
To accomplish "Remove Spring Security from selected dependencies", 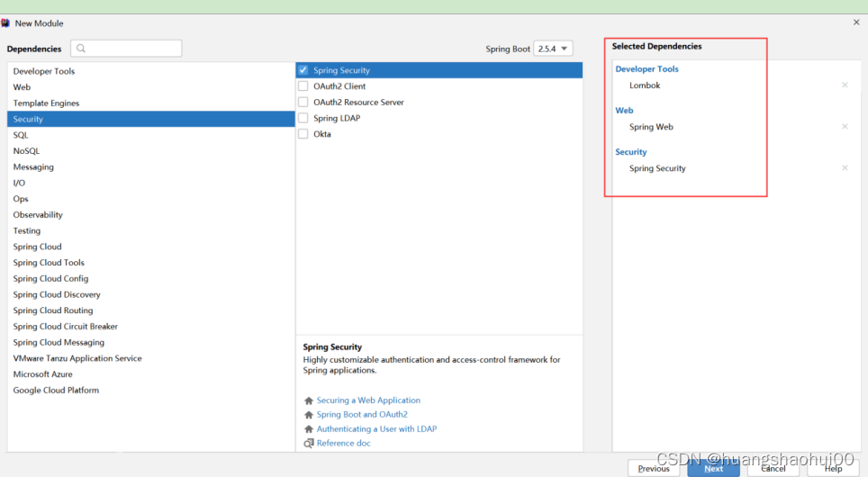I will click(x=845, y=168).
